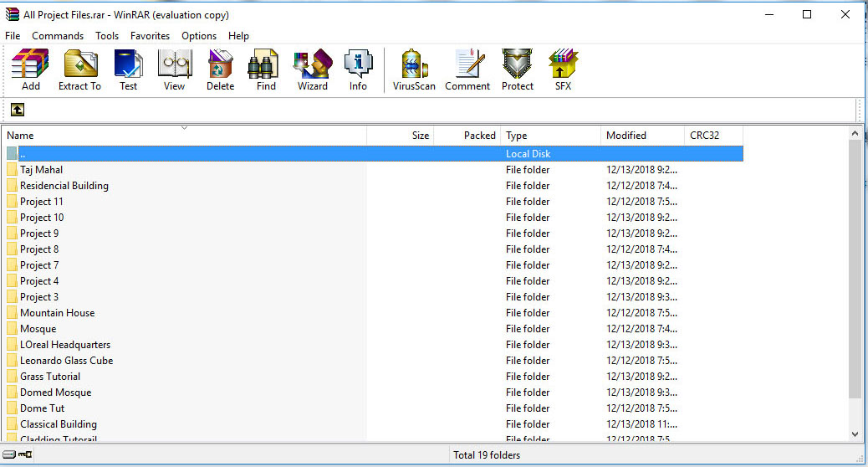Sort by Size column header
The image size is (868, 467).
(x=401, y=136)
